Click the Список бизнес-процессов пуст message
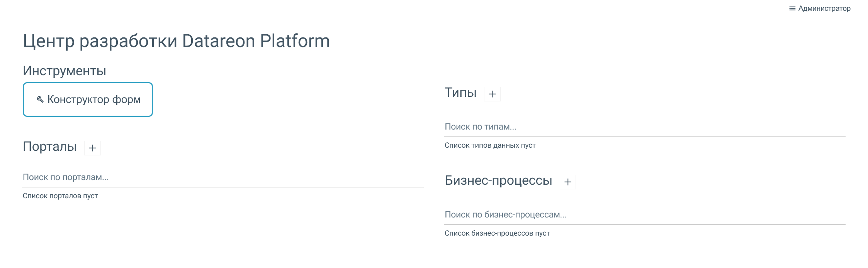Image resolution: width=868 pixels, height=268 pixels. pos(497,233)
